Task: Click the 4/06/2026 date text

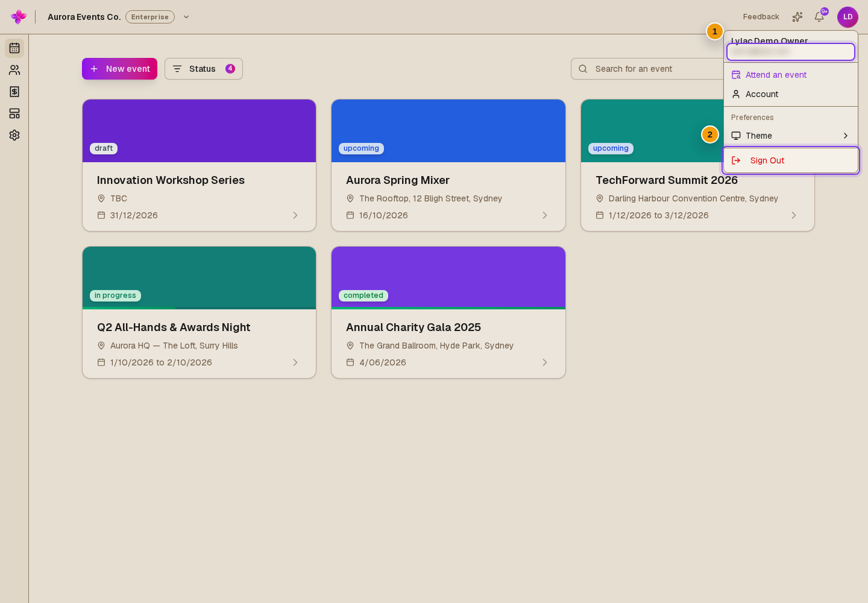Action: click(x=383, y=362)
